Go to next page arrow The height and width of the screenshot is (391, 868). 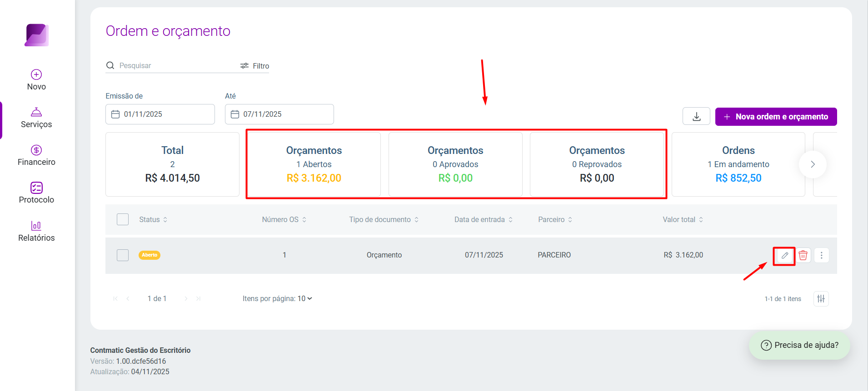coord(186,298)
